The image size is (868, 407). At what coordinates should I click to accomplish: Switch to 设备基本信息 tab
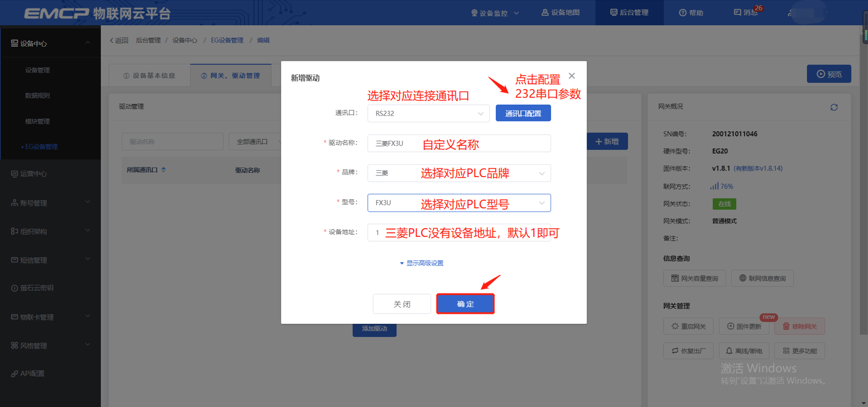149,76
